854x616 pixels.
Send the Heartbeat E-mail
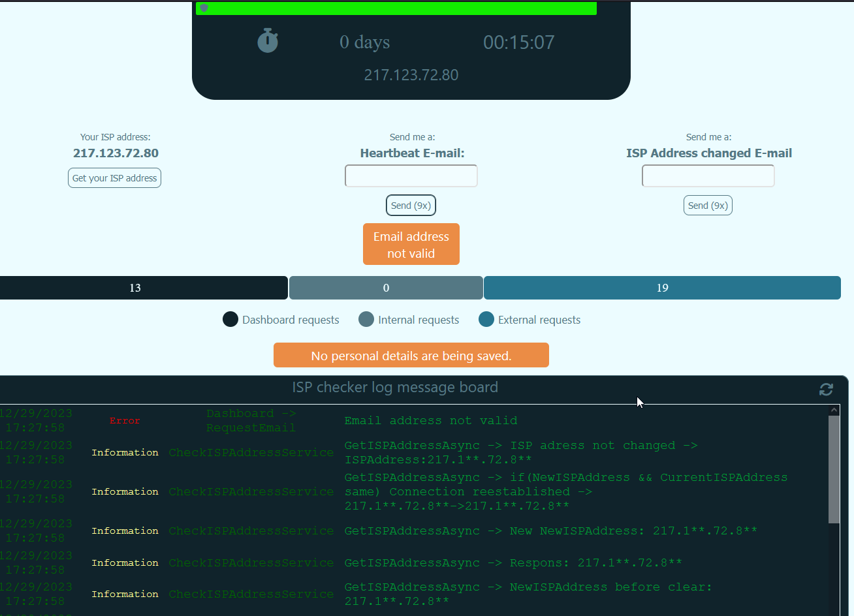[x=411, y=206]
